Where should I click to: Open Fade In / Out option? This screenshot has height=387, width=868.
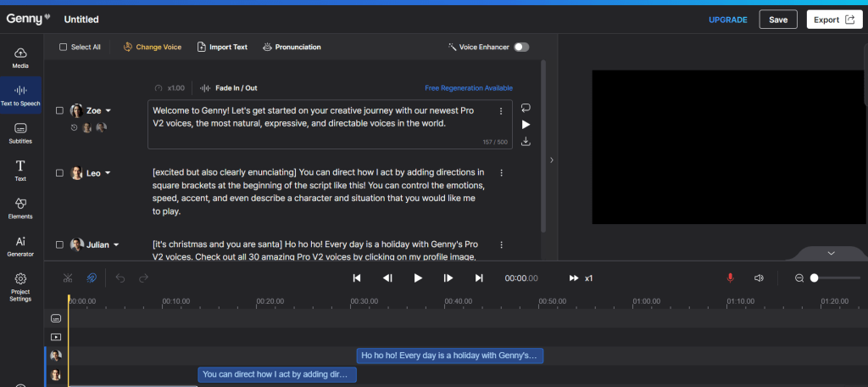point(229,87)
